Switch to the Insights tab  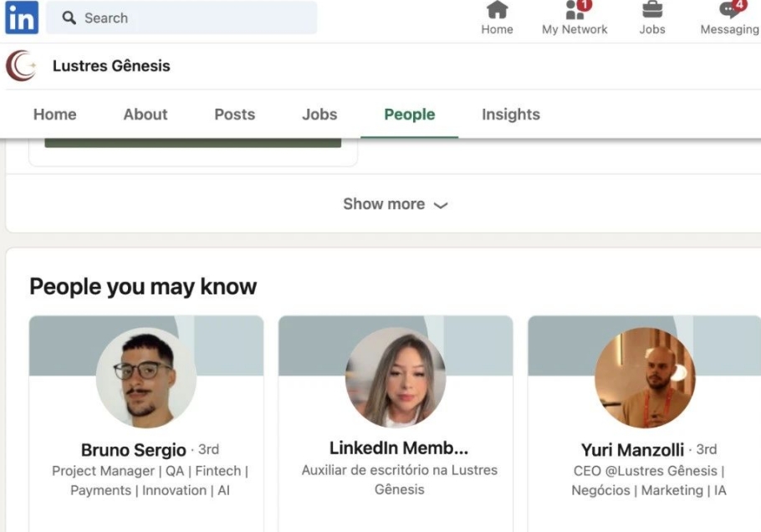click(511, 115)
